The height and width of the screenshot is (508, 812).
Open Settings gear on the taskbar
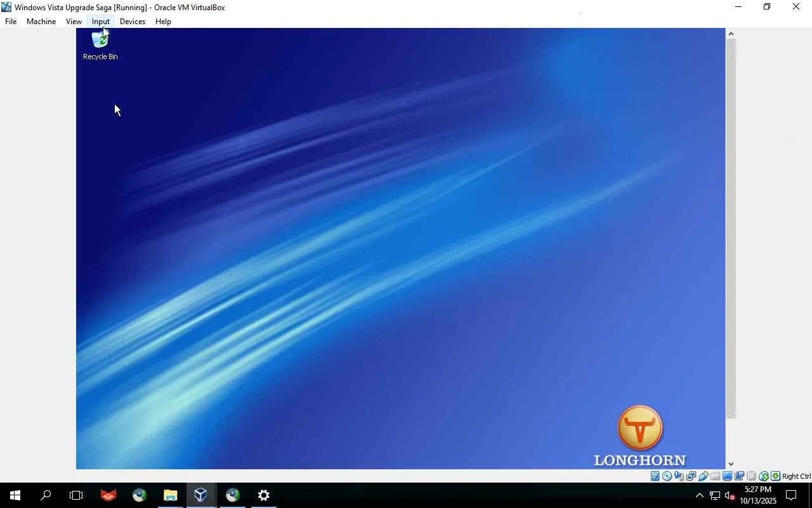point(264,495)
